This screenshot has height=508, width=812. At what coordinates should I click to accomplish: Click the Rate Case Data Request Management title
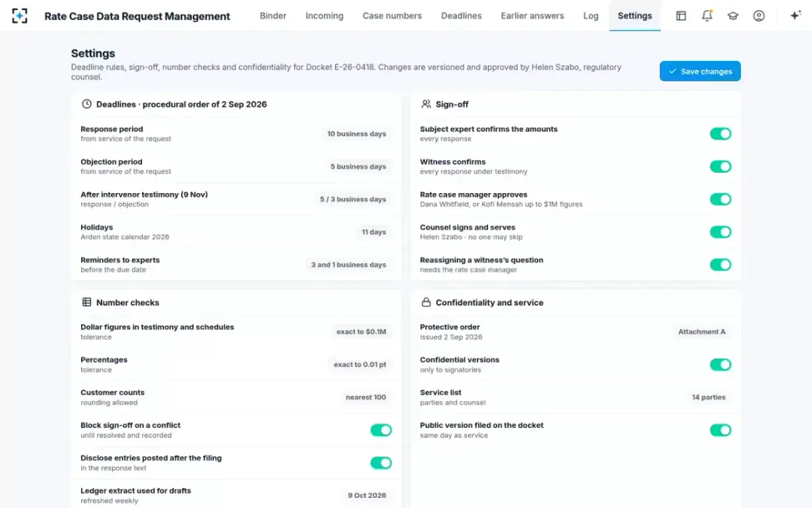click(137, 16)
